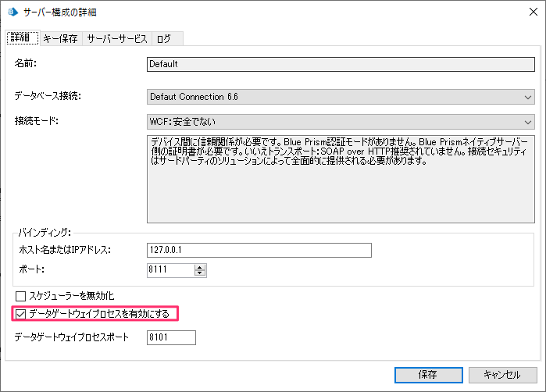Screen dimensions: 546x392
Task: Click the データゲートウェイプロセスポート field showing 8101
Action: pos(171,337)
